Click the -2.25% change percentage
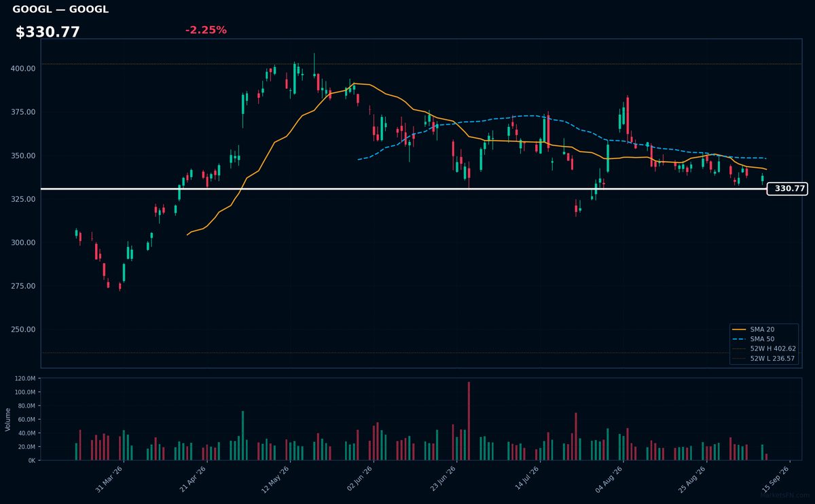Image resolution: width=815 pixels, height=504 pixels. (206, 30)
